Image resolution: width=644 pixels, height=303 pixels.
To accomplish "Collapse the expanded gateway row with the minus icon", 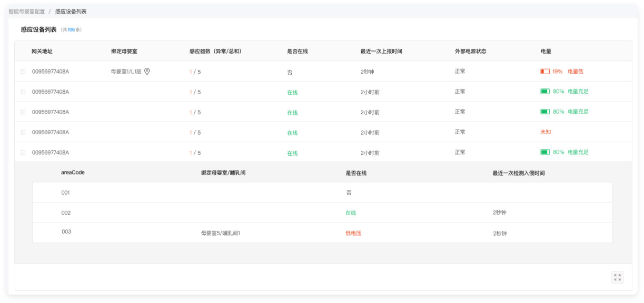I will pos(23,153).
